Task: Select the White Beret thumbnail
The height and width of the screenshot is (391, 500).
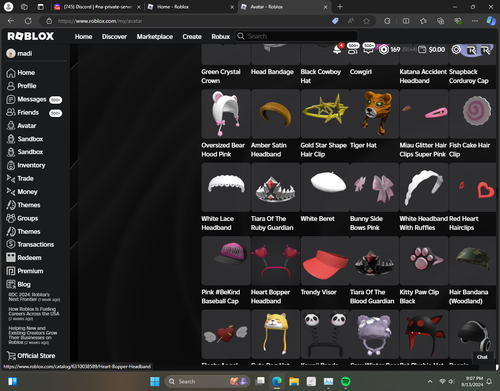Action: [x=325, y=187]
